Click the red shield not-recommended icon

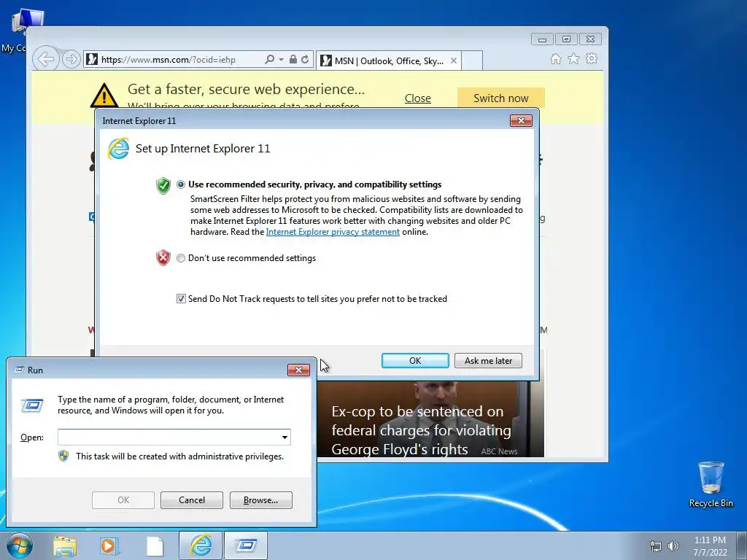click(x=163, y=257)
